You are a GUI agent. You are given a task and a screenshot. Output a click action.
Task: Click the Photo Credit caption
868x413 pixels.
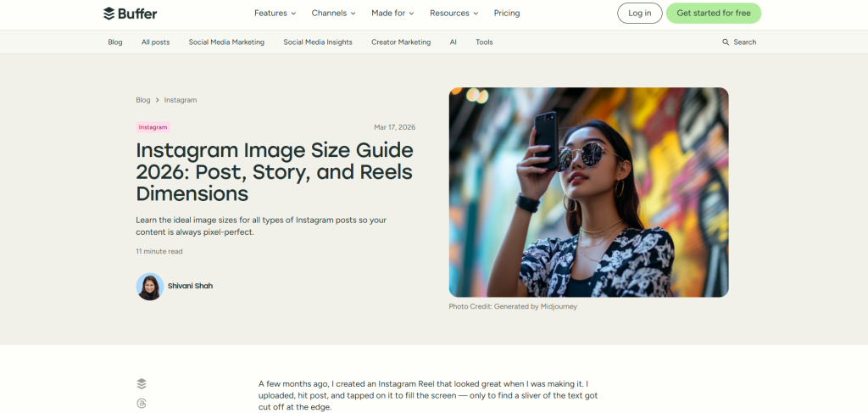[x=513, y=306]
